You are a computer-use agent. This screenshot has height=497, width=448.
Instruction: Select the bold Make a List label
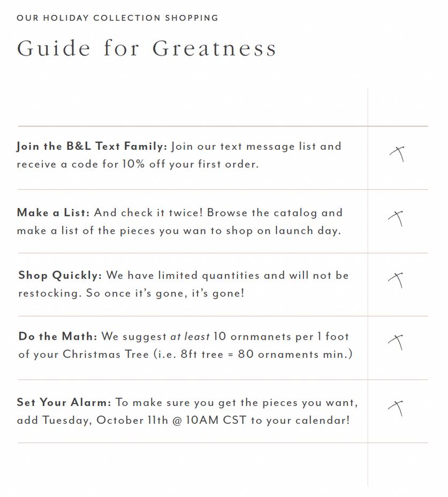54,212
